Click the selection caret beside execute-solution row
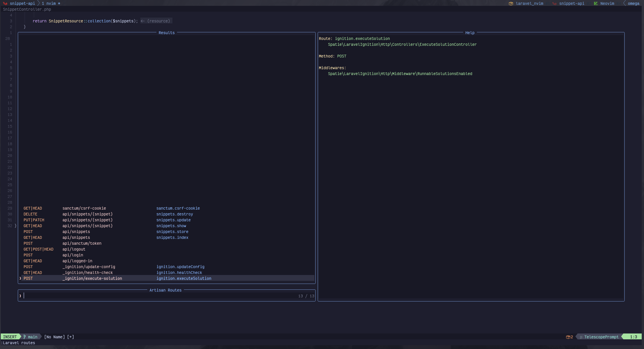 click(x=20, y=279)
